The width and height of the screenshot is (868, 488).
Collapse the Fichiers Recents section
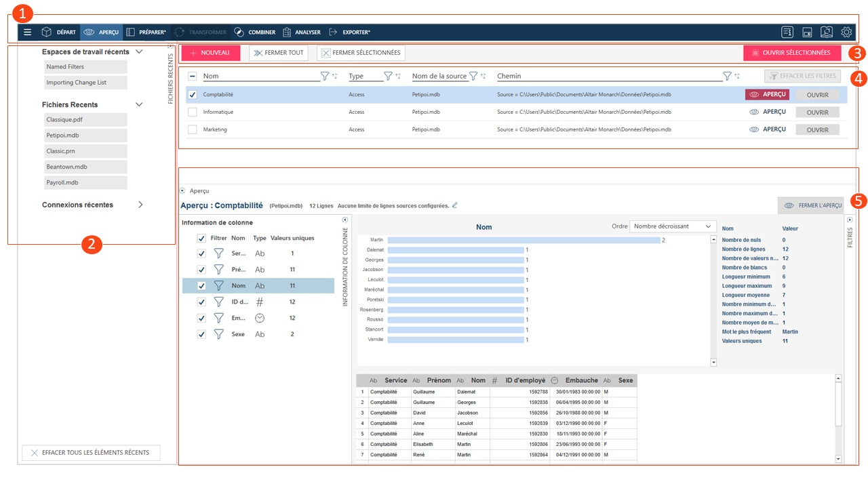pyautogui.click(x=139, y=104)
